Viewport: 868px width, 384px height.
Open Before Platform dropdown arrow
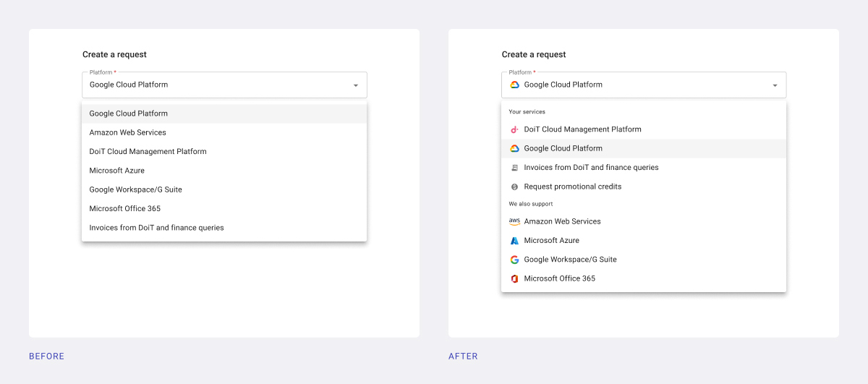tap(356, 85)
